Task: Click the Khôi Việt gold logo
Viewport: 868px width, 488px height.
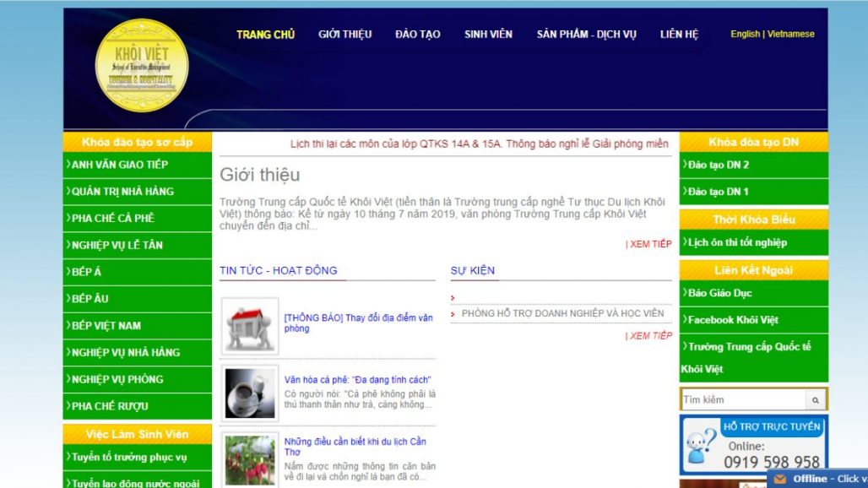Action: (x=142, y=65)
